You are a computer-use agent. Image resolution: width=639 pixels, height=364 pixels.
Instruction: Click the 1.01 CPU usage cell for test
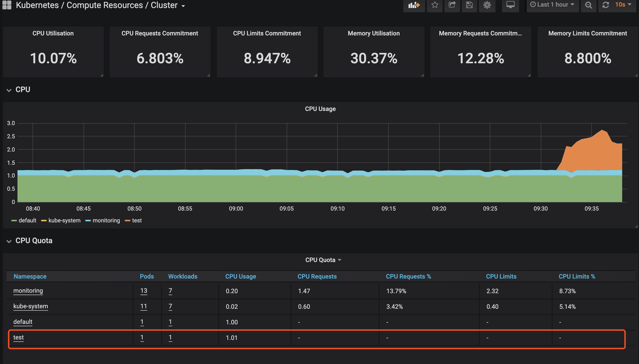click(x=232, y=338)
